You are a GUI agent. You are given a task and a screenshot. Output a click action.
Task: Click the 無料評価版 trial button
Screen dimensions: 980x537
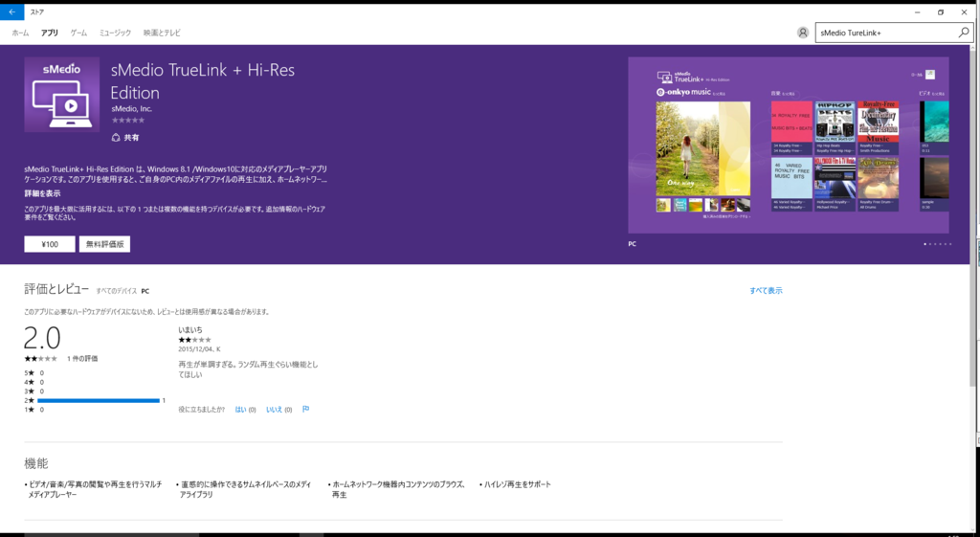(x=104, y=244)
